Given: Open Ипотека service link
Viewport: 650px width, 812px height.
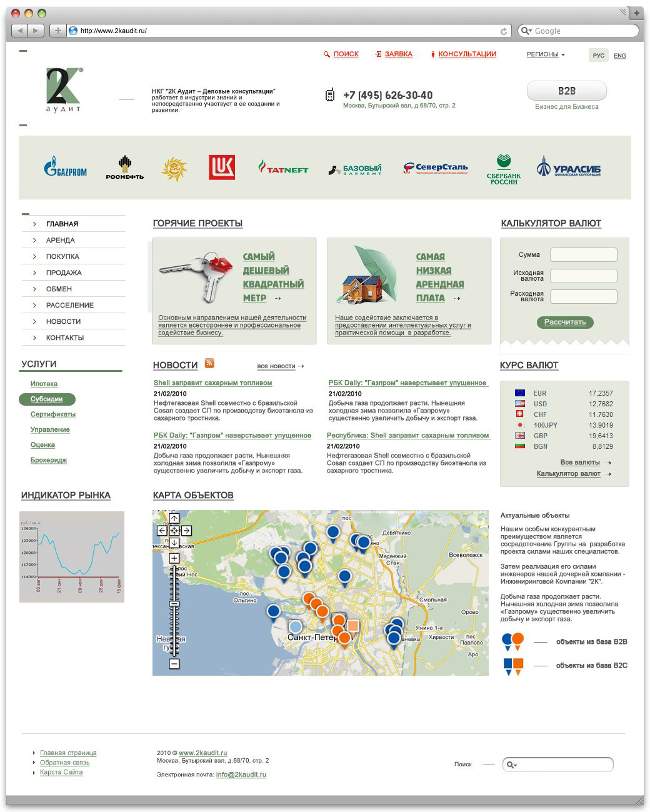Looking at the screenshot, I should coord(44,384).
